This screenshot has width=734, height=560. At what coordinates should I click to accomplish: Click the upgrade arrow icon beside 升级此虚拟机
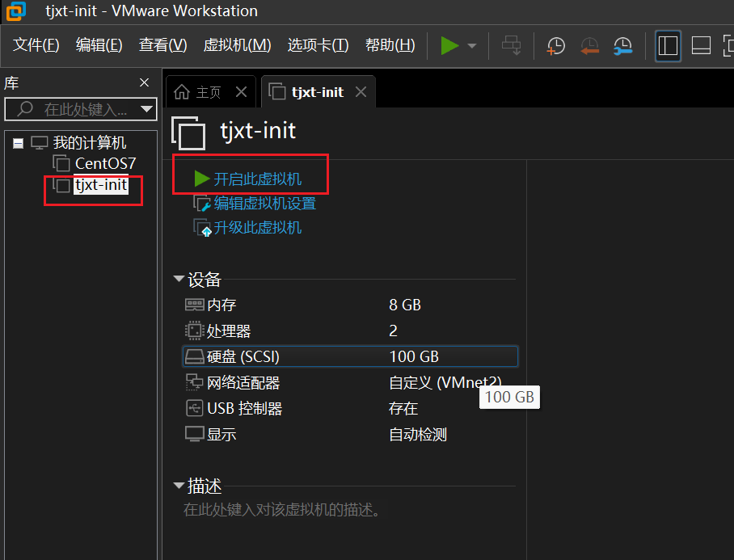click(202, 228)
